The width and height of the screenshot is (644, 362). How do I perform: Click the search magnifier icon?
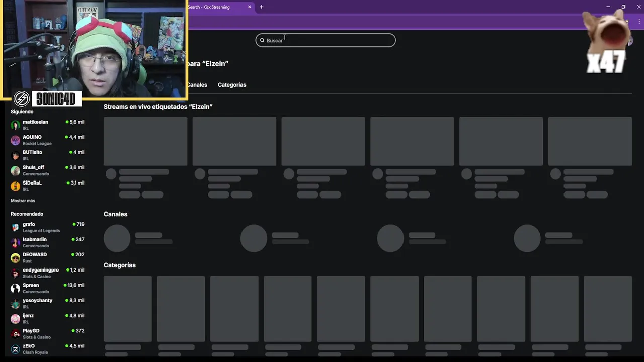tap(262, 40)
